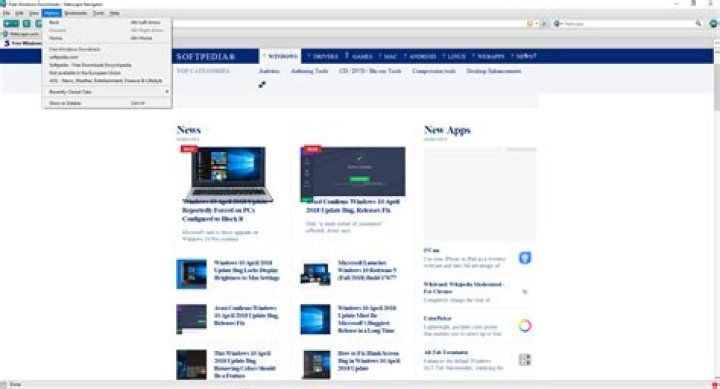The image size is (720, 389).
Task: Open Update Must Be Microsoft's Buggiest Release article
Action: click(366, 319)
